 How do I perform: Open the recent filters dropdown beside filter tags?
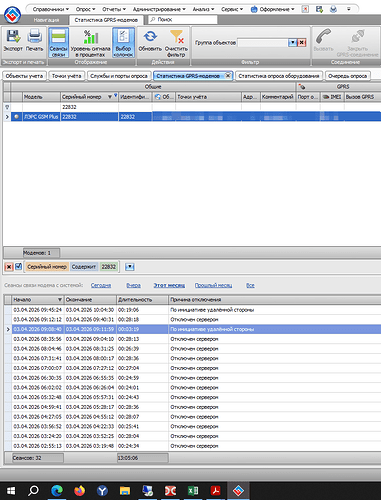tap(130, 267)
